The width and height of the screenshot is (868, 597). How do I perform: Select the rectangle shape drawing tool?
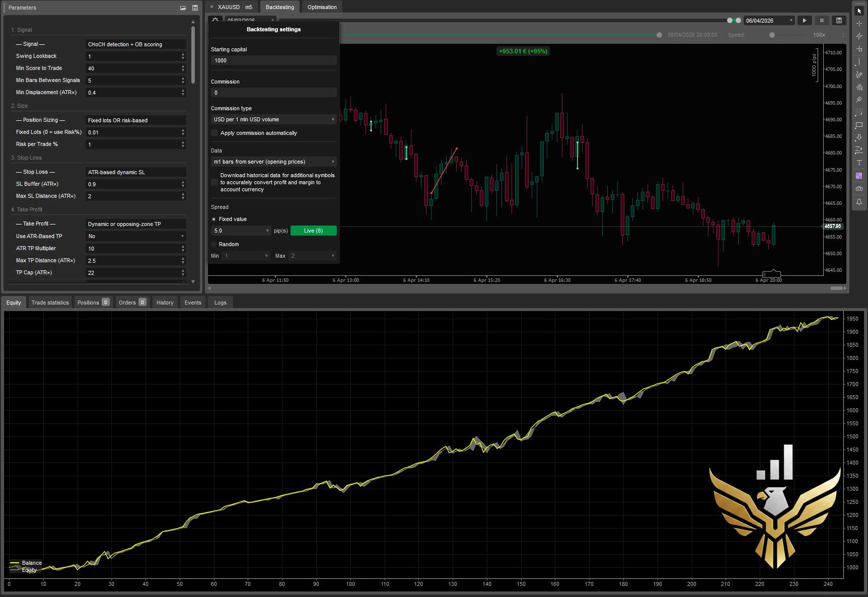coord(859,125)
